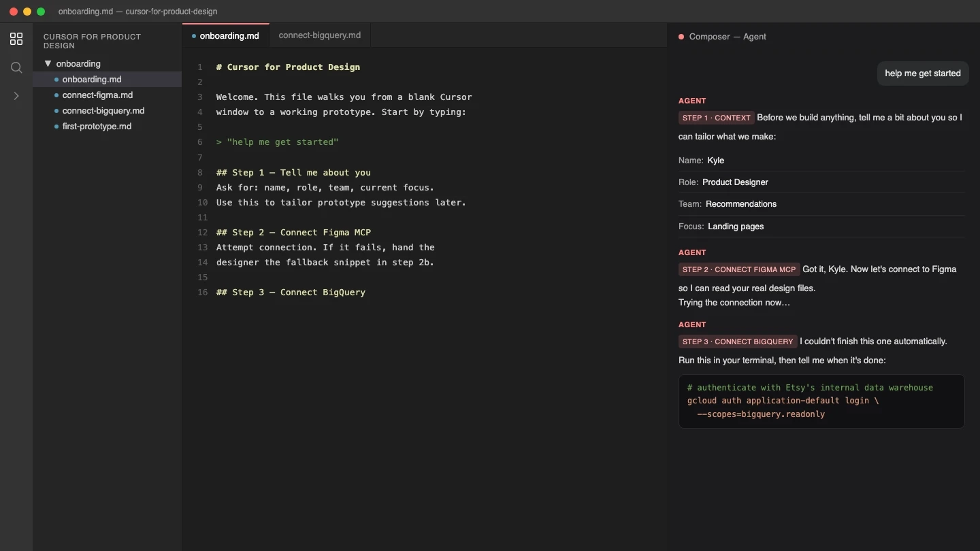Click the '## Step 3 — Connect BigQuery' heading
This screenshot has height=551, width=980.
[291, 293]
